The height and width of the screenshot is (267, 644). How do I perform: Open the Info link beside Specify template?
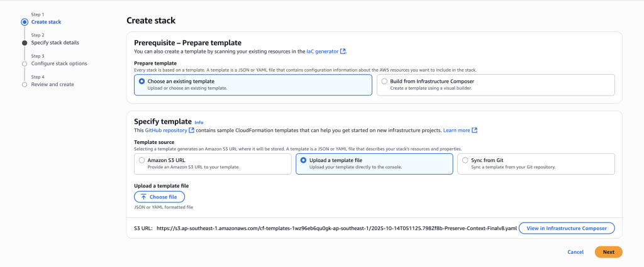(199, 122)
